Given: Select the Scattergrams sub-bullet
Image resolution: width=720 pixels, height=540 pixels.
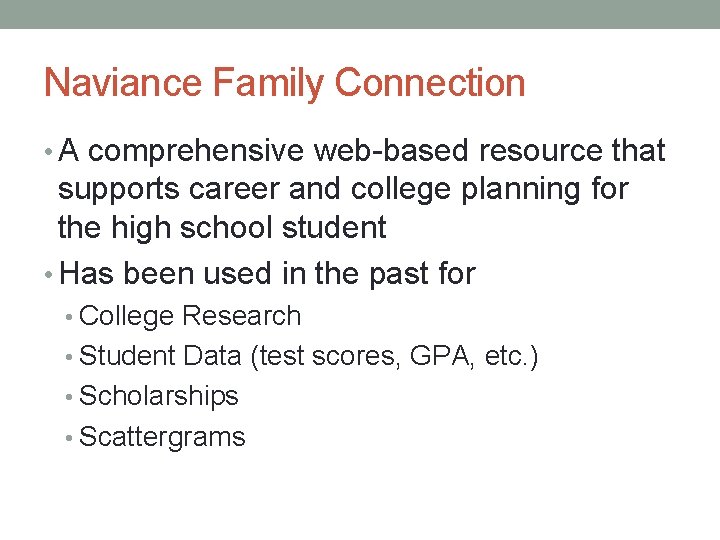Looking at the screenshot, I should point(161,437).
